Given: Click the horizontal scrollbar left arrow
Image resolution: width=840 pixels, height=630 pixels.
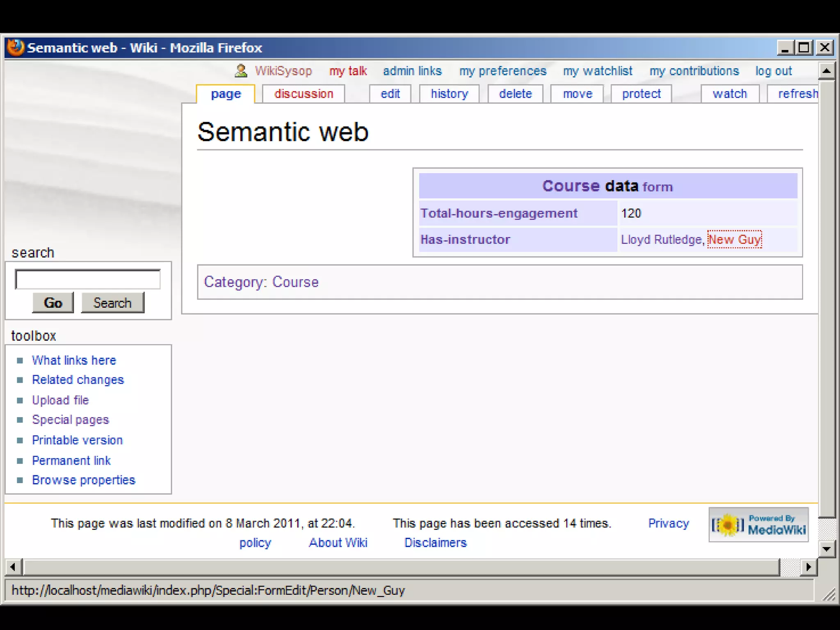Looking at the screenshot, I should 13,567.
